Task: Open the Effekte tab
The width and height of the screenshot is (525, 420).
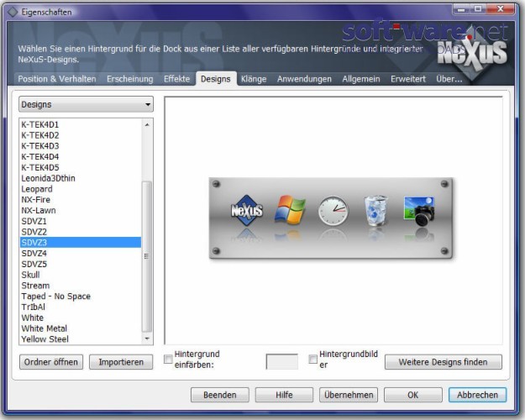Action: (x=176, y=79)
